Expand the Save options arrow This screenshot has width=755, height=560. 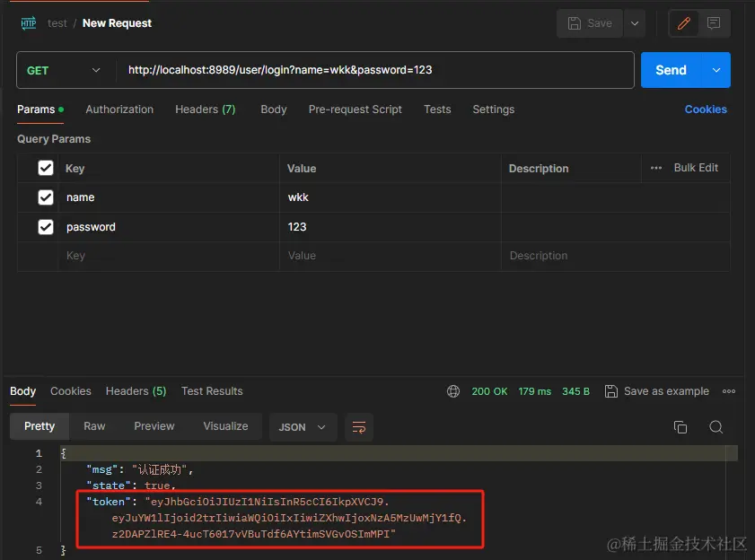(635, 23)
